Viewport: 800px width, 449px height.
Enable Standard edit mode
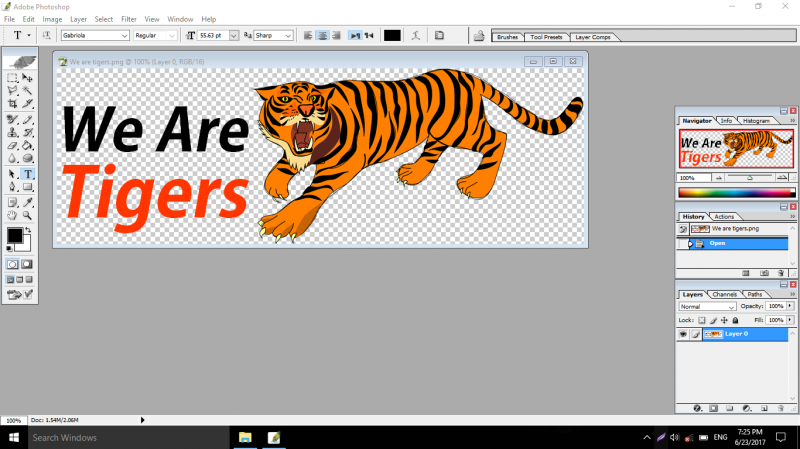[x=12, y=264]
